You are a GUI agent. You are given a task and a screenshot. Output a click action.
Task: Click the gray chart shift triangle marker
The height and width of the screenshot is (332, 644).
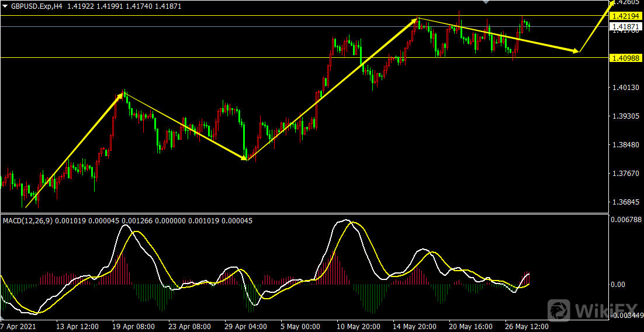click(x=484, y=2)
